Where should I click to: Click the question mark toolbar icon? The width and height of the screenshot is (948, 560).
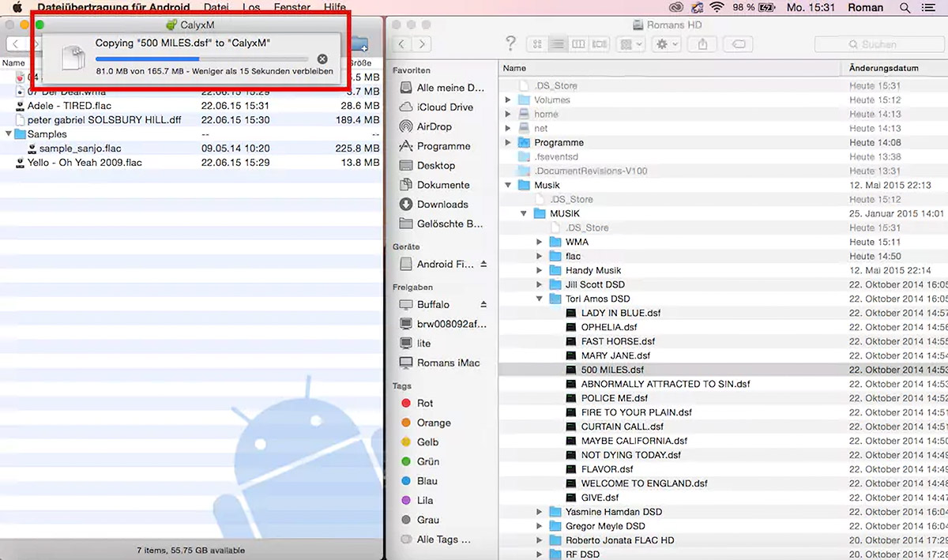point(510,43)
